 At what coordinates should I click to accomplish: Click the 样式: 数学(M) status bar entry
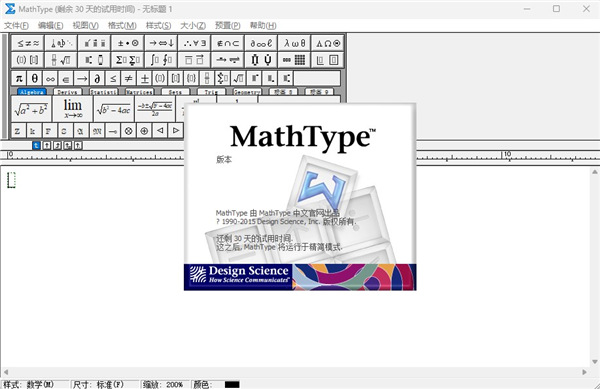[x=29, y=384]
